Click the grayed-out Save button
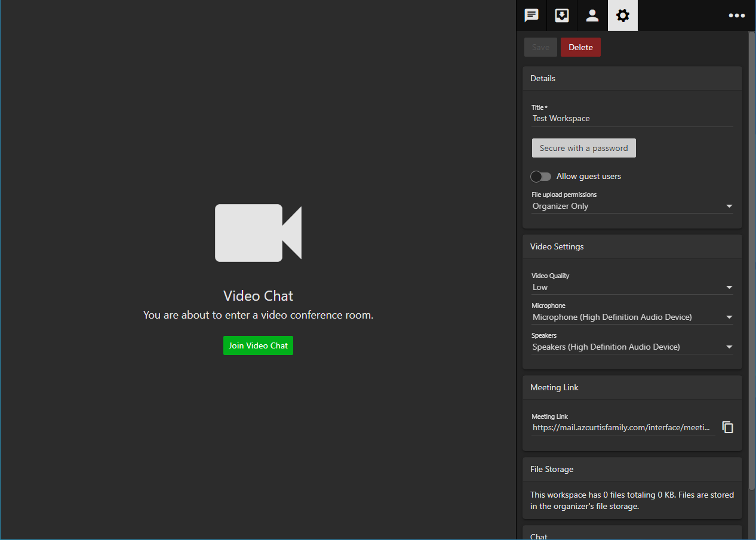Screen dimensions: 756x540 point(540,47)
